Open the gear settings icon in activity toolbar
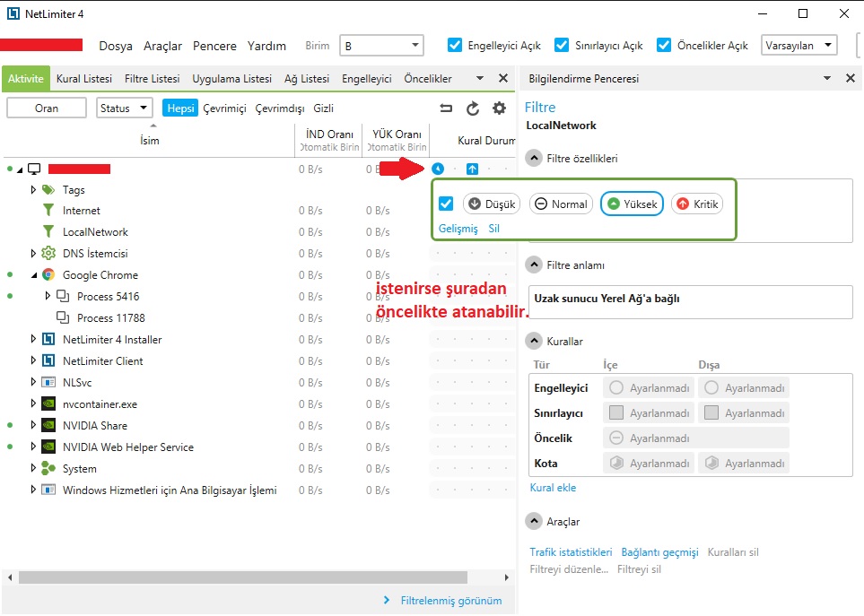 pos(499,108)
